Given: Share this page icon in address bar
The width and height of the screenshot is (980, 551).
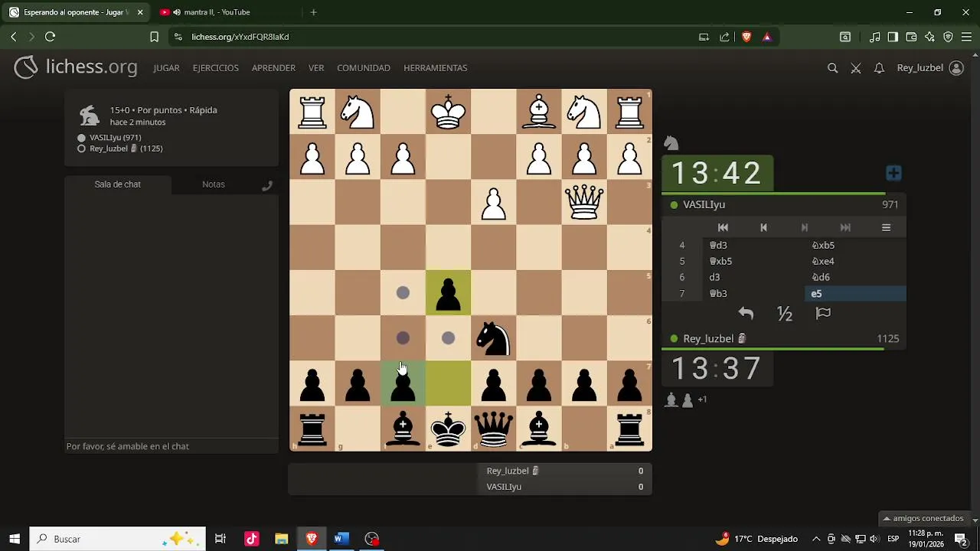Looking at the screenshot, I should pyautogui.click(x=724, y=37).
